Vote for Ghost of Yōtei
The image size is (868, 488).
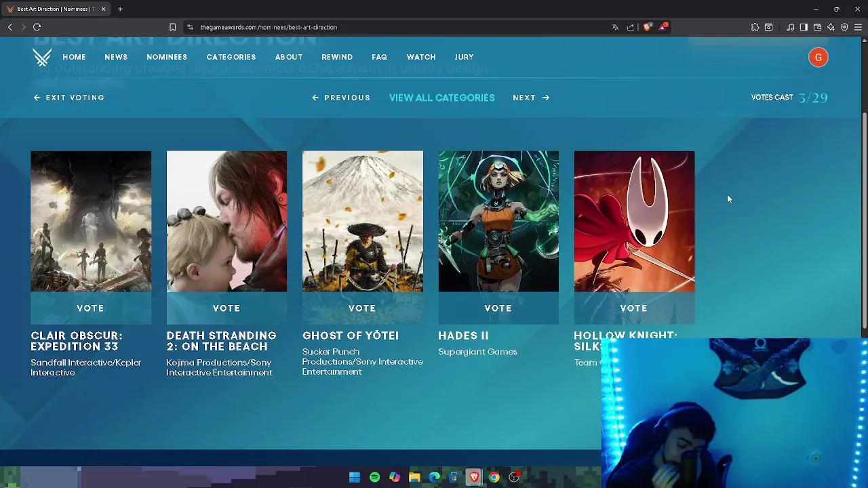pyautogui.click(x=362, y=308)
